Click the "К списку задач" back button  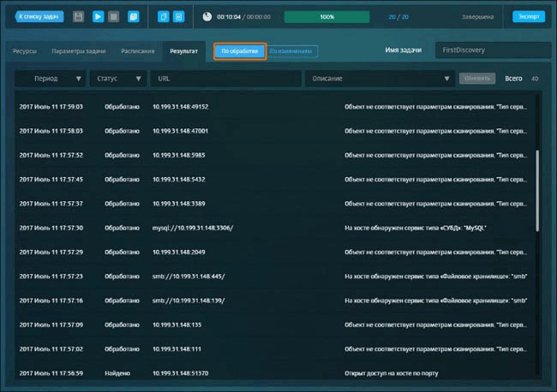(x=39, y=16)
